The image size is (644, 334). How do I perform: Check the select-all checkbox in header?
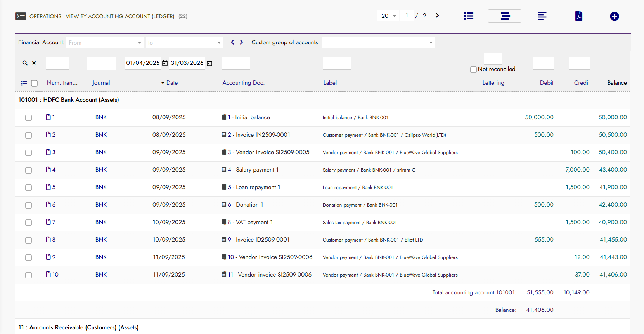pos(35,83)
